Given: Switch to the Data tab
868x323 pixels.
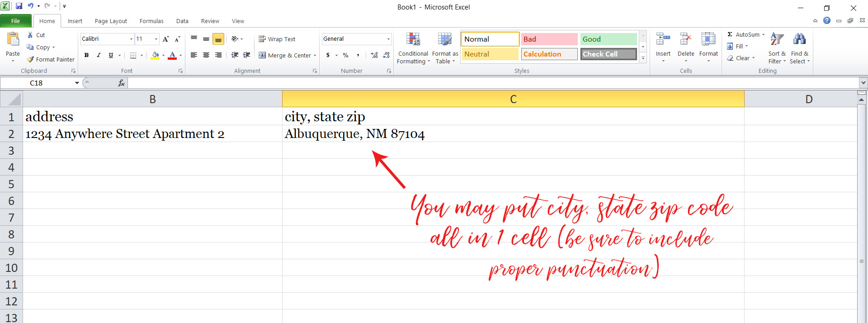Looking at the screenshot, I should [182, 21].
